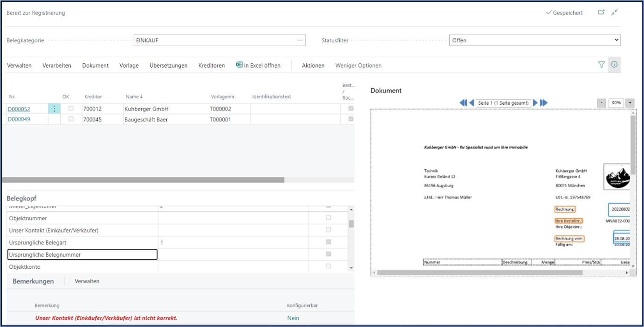Open document link D000049
This screenshot has height=327, width=644.
pyautogui.click(x=19, y=120)
